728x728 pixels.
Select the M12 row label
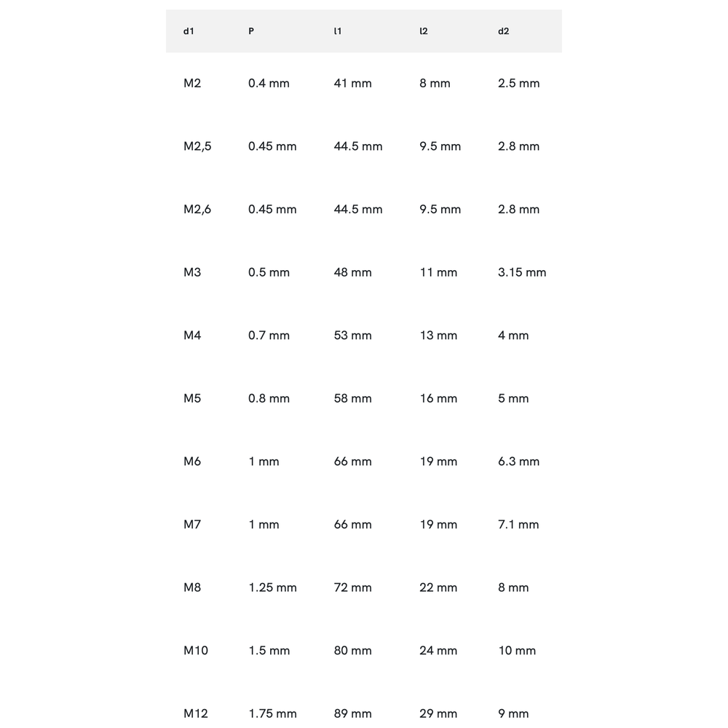(x=196, y=713)
